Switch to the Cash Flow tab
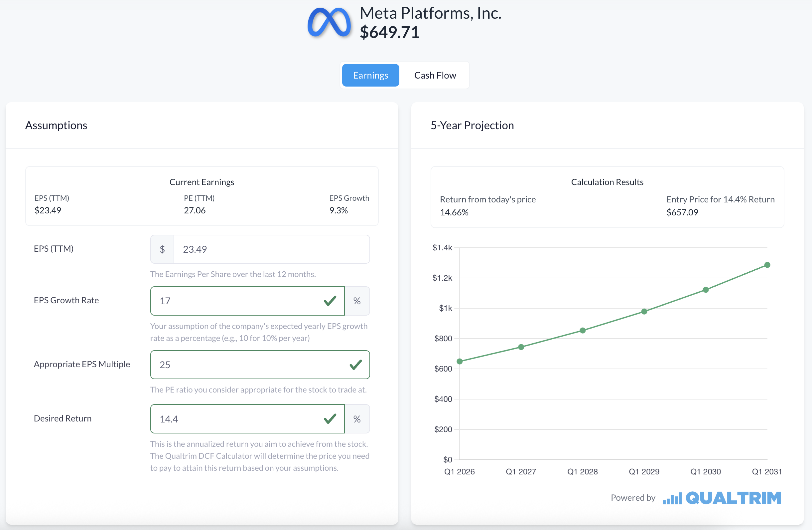The image size is (812, 530). [435, 75]
